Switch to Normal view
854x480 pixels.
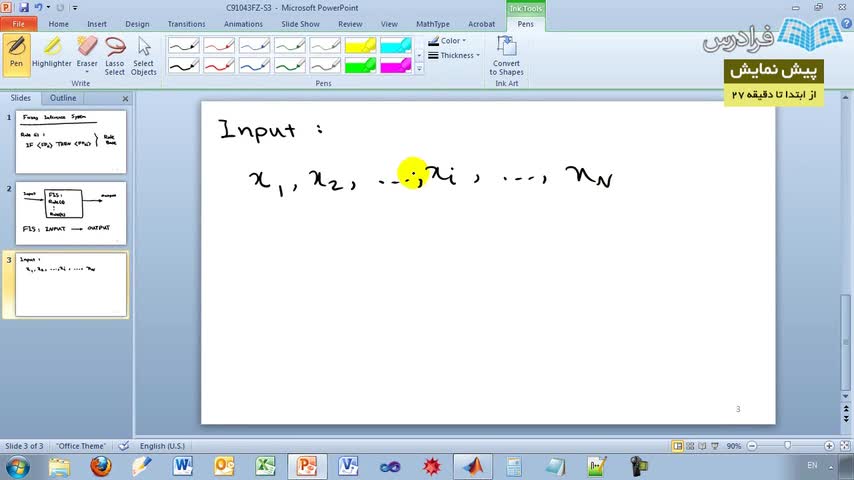[677, 446]
